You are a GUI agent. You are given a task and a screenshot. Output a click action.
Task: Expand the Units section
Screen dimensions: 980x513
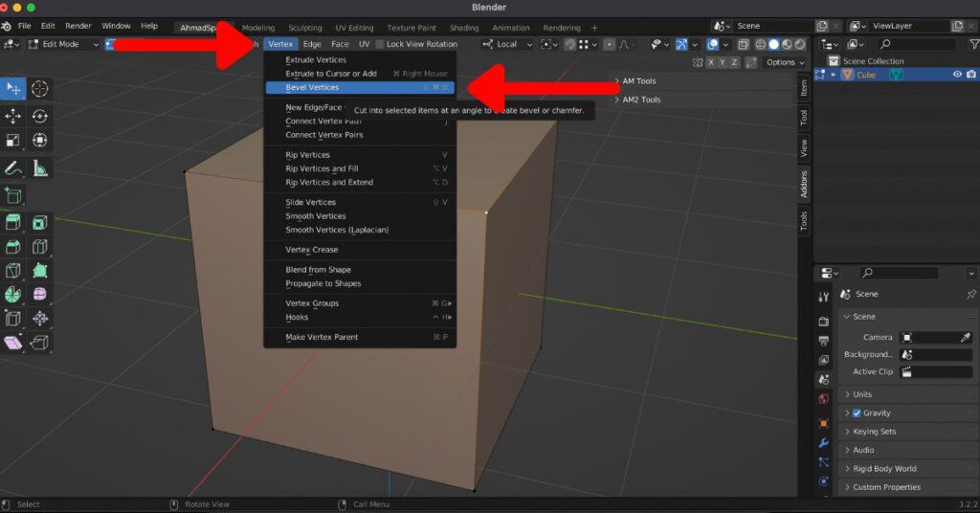point(861,394)
